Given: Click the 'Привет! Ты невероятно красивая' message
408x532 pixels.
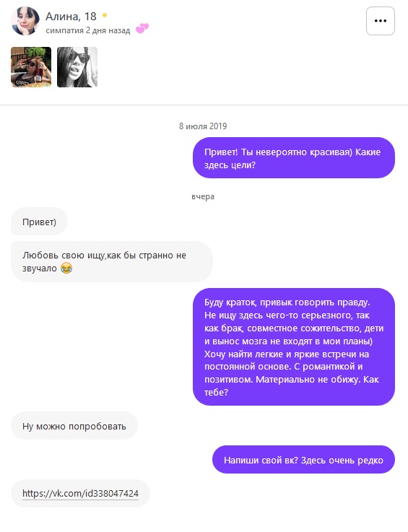Looking at the screenshot, I should coord(294,158).
